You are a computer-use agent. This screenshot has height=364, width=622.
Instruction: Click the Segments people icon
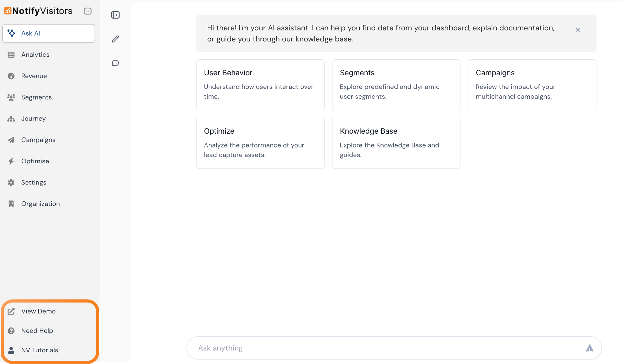[11, 97]
